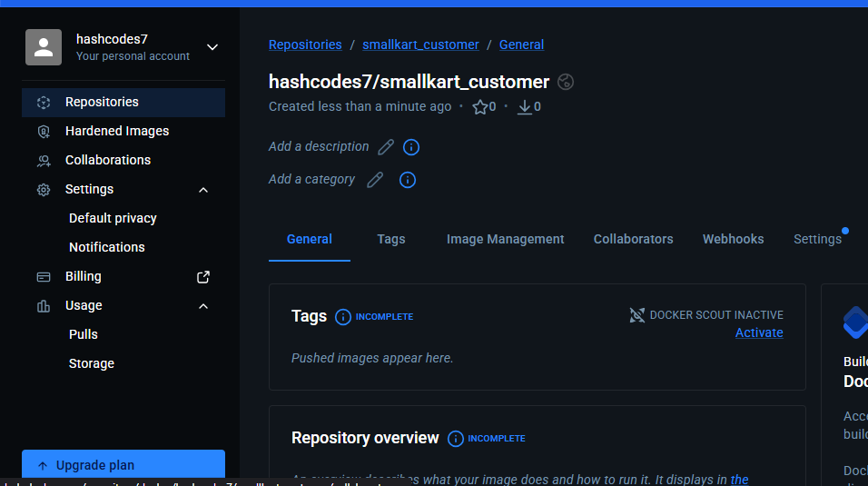Select Hardened Images in sidebar

pos(123,132)
